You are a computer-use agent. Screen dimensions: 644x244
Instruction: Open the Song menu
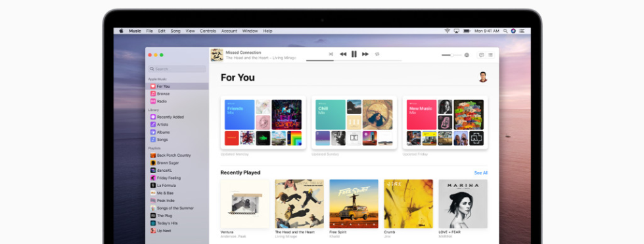175,31
